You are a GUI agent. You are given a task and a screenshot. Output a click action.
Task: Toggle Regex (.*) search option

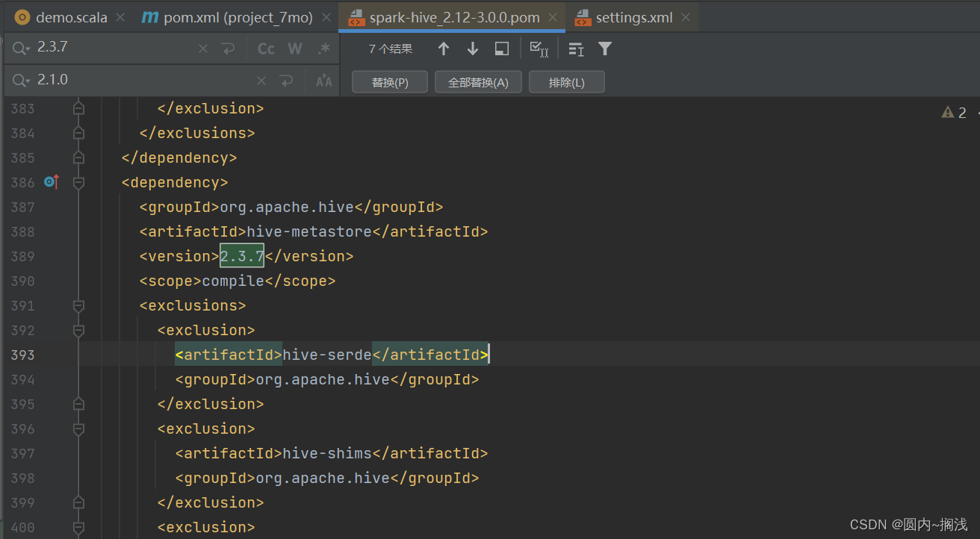pos(323,49)
